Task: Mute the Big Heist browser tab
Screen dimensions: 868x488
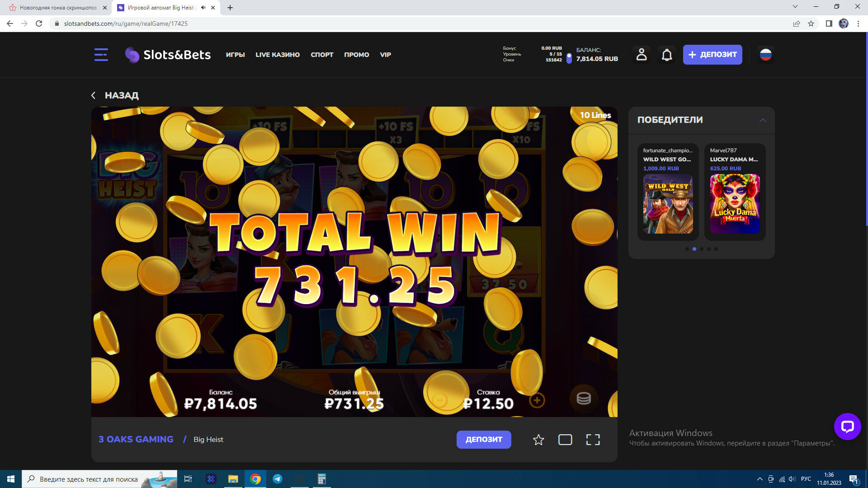Action: 203,8
